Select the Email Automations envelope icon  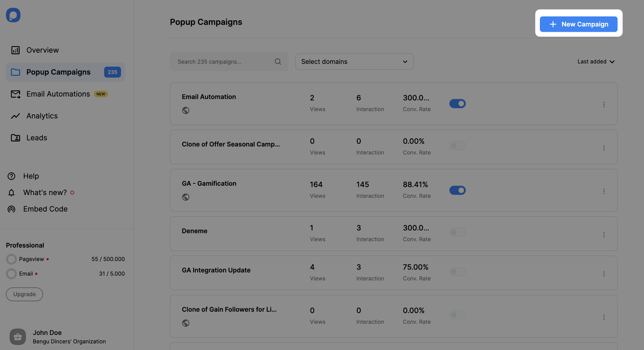tap(16, 94)
